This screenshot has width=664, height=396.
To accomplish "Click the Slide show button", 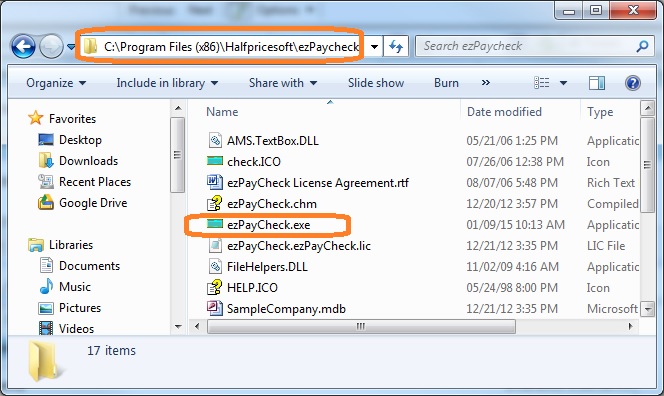I will pyautogui.click(x=376, y=83).
